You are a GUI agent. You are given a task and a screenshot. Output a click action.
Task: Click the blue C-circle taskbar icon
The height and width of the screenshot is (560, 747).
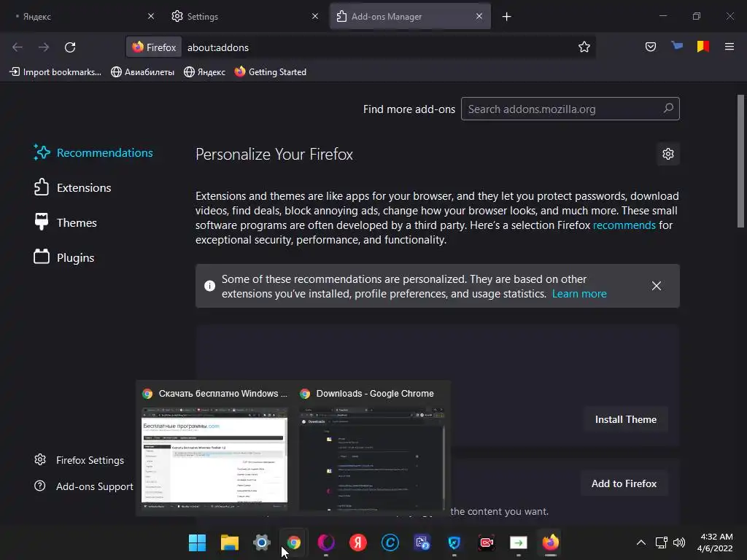(x=390, y=542)
